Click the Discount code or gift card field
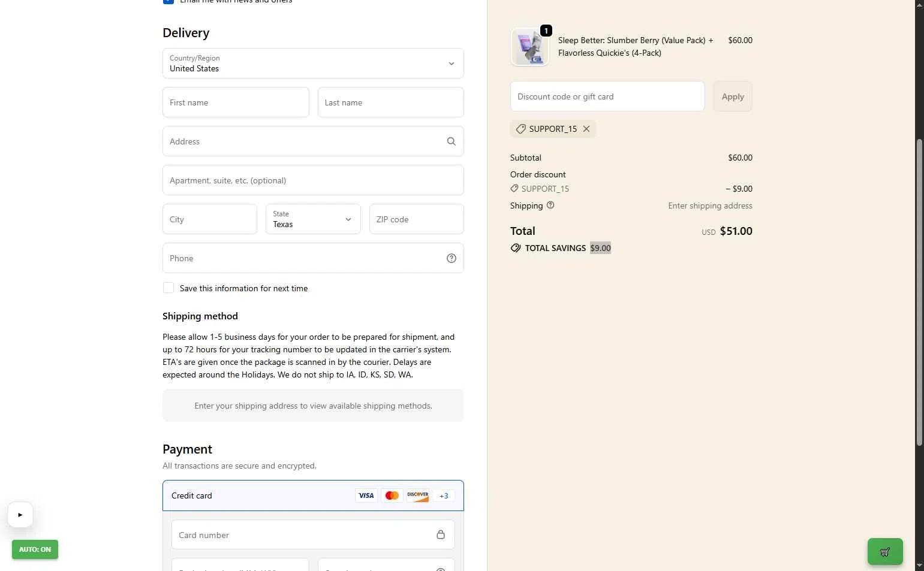924x571 pixels. tap(607, 96)
